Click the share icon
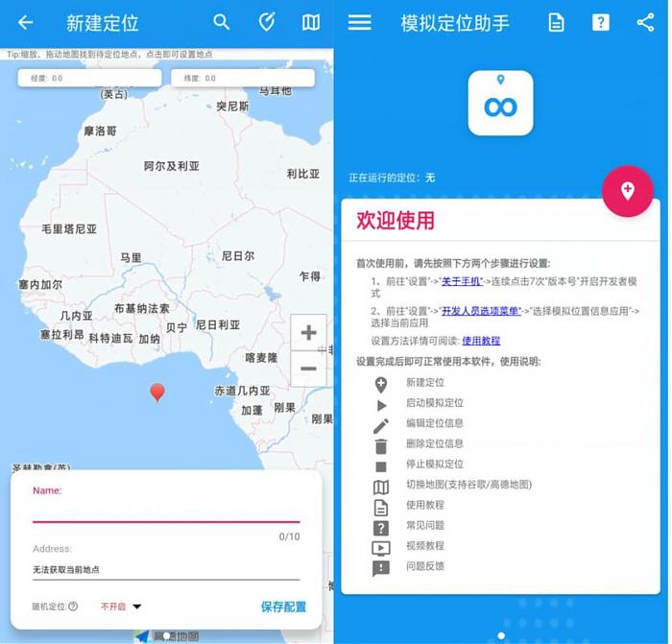The width and height of the screenshot is (672, 644). coord(645,22)
